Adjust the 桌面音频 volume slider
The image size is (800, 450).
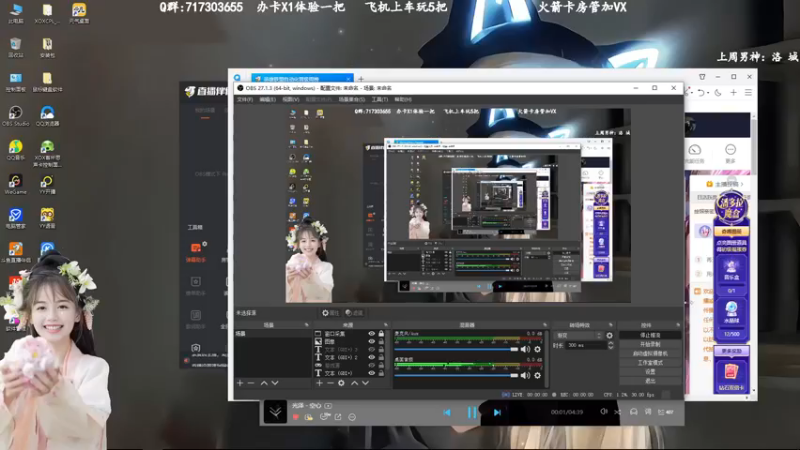(x=456, y=376)
